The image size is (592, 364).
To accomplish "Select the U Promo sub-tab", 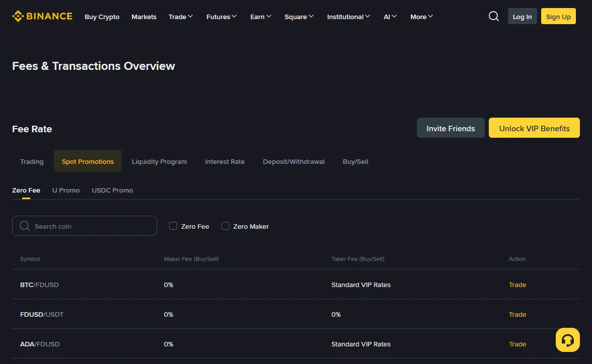I will click(65, 190).
